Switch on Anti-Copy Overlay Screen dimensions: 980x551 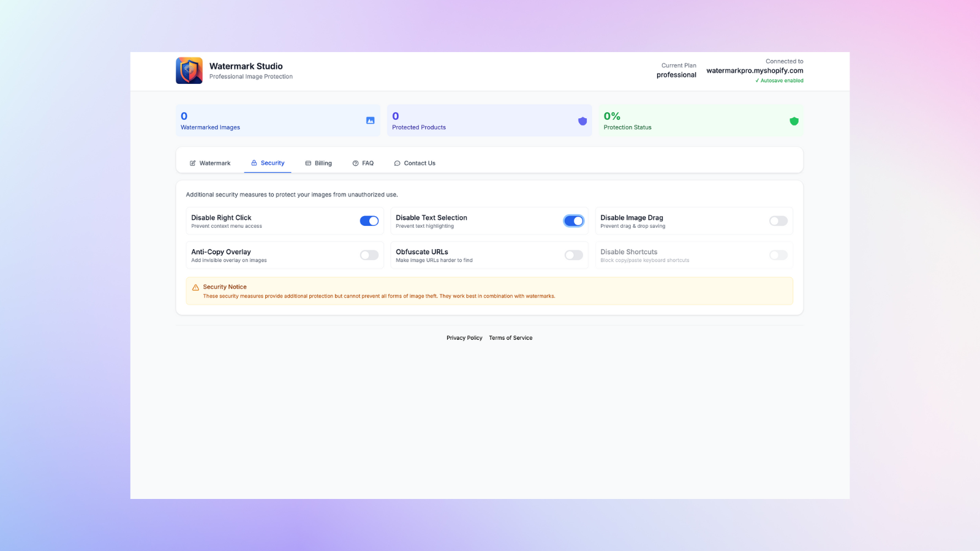pyautogui.click(x=369, y=255)
